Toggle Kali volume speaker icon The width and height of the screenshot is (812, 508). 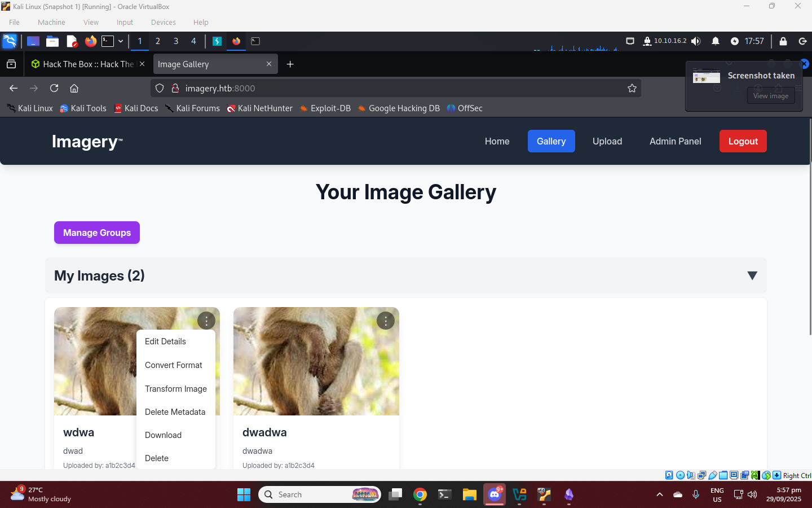pyautogui.click(x=696, y=41)
